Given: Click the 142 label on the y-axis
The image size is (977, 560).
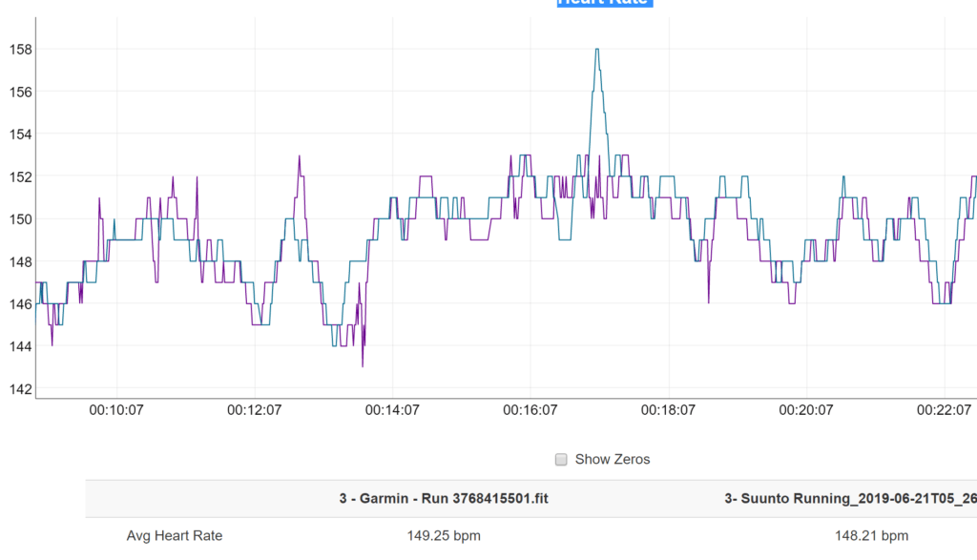Looking at the screenshot, I should coord(20,389).
